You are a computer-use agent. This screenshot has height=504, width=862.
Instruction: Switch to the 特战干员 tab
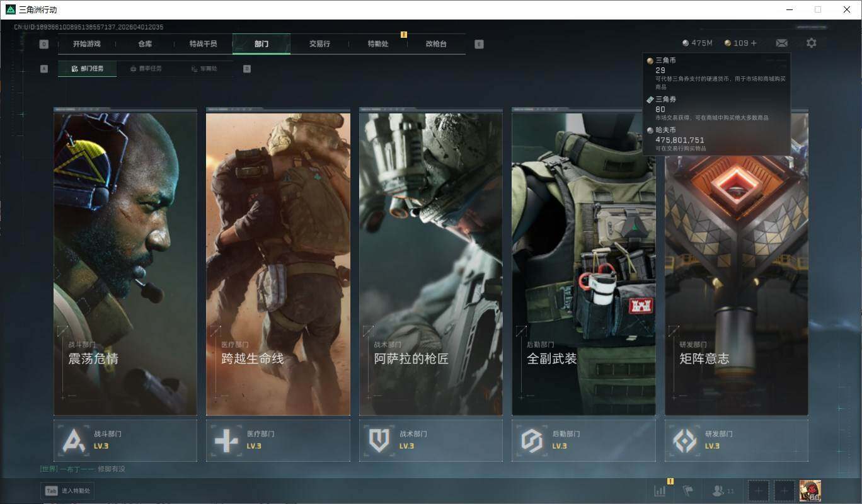click(x=203, y=44)
